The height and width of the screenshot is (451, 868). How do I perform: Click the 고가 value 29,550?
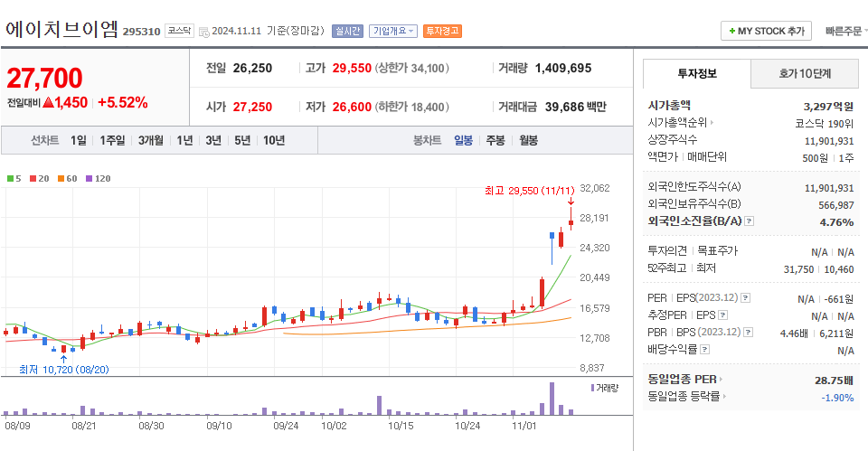pos(352,68)
